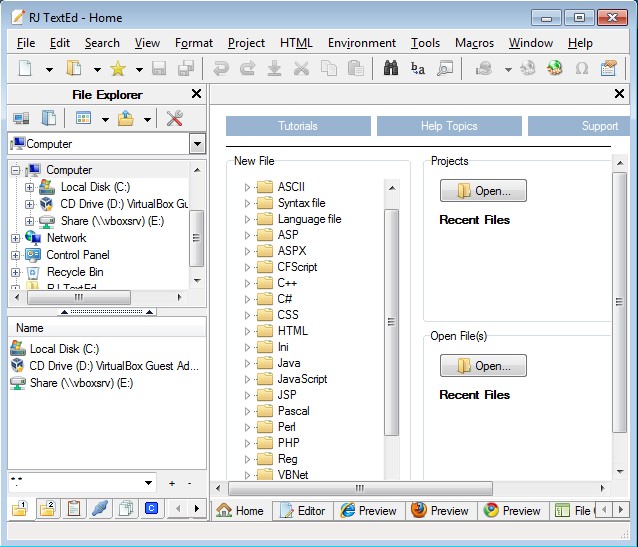The width and height of the screenshot is (638, 547).
Task: Open Find with the binoculars icon
Action: tap(391, 69)
